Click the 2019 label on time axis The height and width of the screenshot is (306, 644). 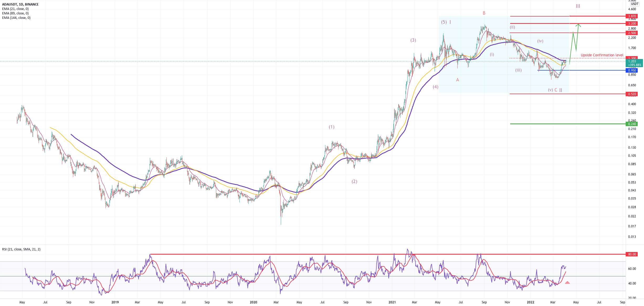point(115,302)
